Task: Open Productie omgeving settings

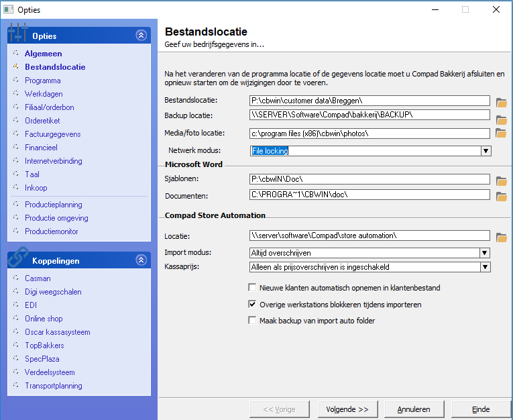Action: (56, 217)
